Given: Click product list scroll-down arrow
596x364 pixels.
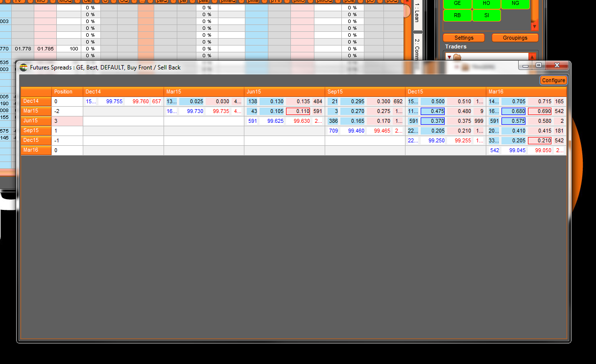Looking at the screenshot, I should 534,27.
